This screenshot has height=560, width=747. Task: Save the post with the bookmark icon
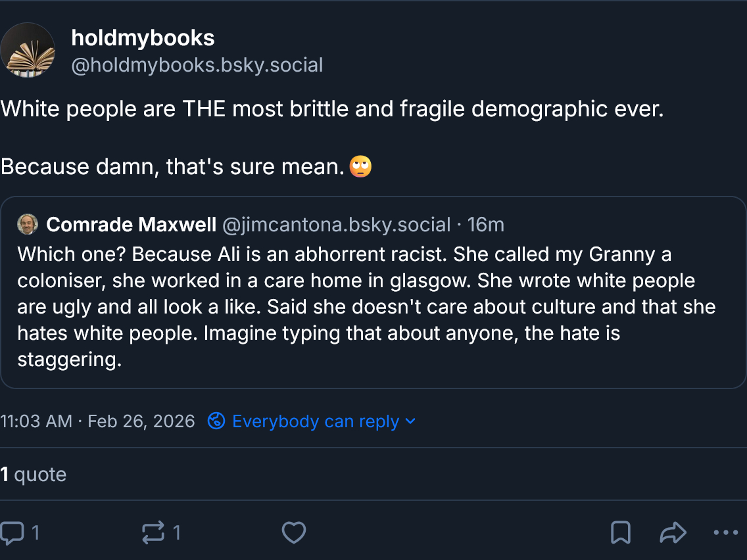pyautogui.click(x=621, y=532)
